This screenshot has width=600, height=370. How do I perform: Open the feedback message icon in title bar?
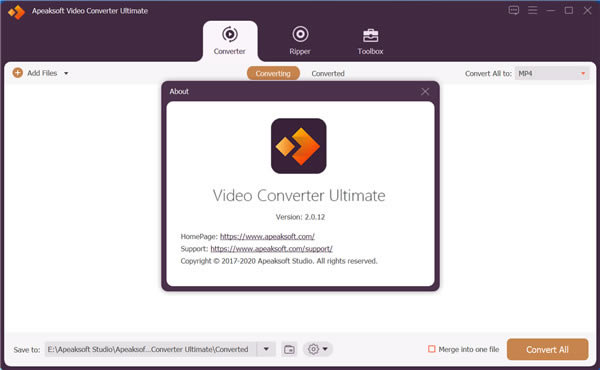[514, 10]
